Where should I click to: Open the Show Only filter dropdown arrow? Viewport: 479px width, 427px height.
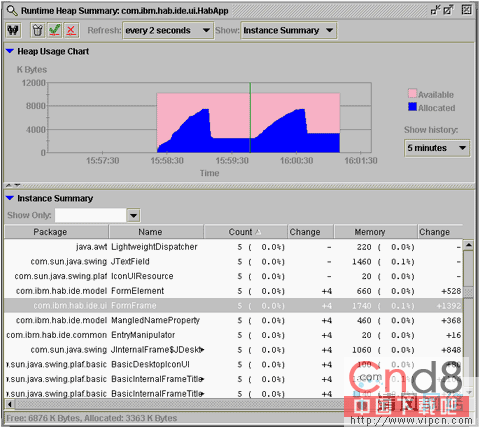[x=133, y=215]
